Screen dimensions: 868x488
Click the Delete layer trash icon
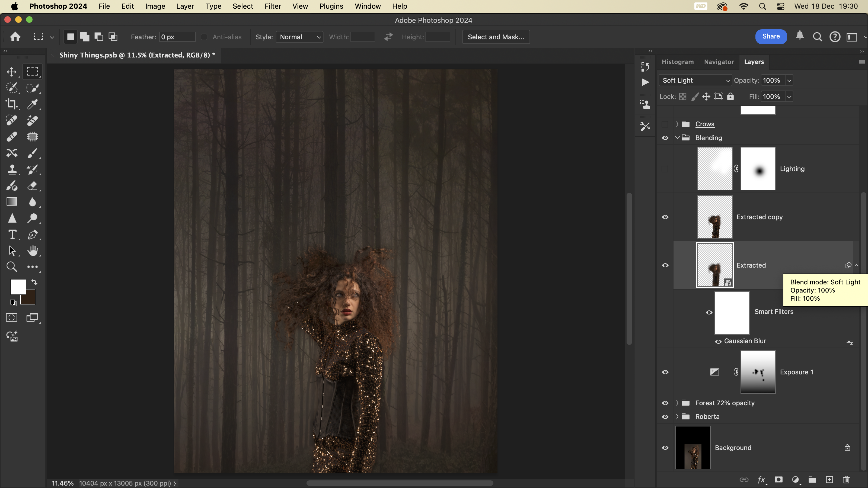coord(846,480)
